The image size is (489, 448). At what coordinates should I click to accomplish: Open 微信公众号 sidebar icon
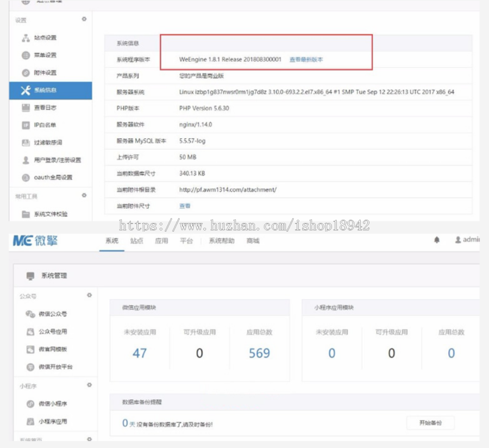pos(30,314)
